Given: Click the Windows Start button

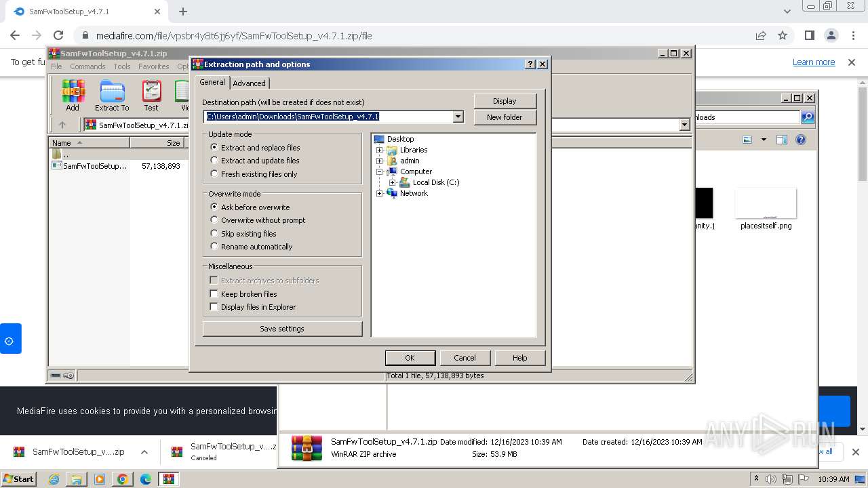Looking at the screenshot, I should pyautogui.click(x=18, y=479).
